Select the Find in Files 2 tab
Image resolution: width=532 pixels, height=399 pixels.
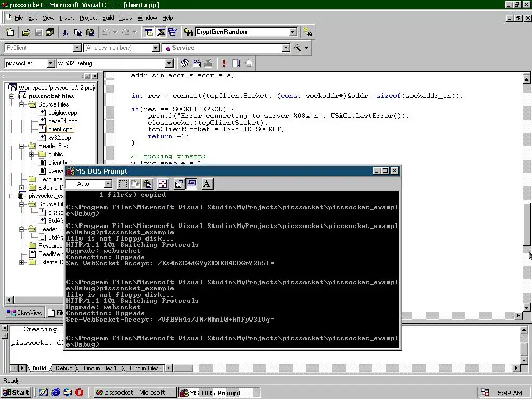tap(146, 368)
